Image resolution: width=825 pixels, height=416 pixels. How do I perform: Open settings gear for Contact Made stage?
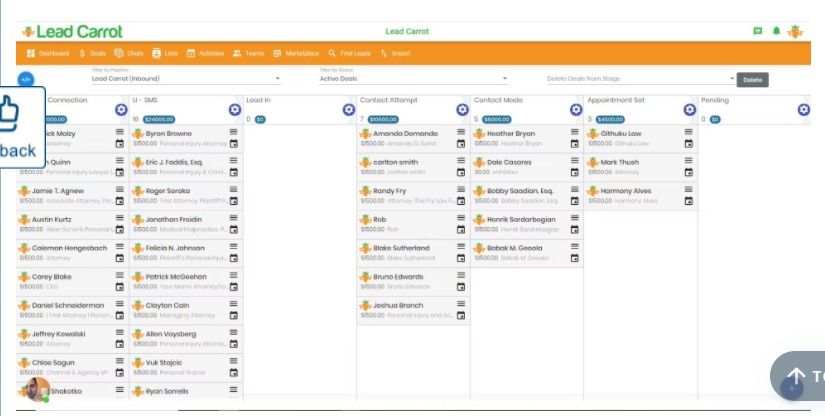click(x=576, y=109)
